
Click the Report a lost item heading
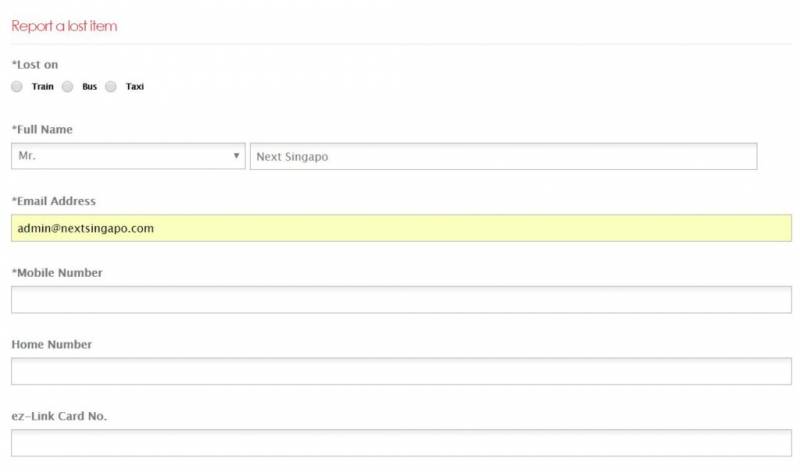pyautogui.click(x=64, y=26)
